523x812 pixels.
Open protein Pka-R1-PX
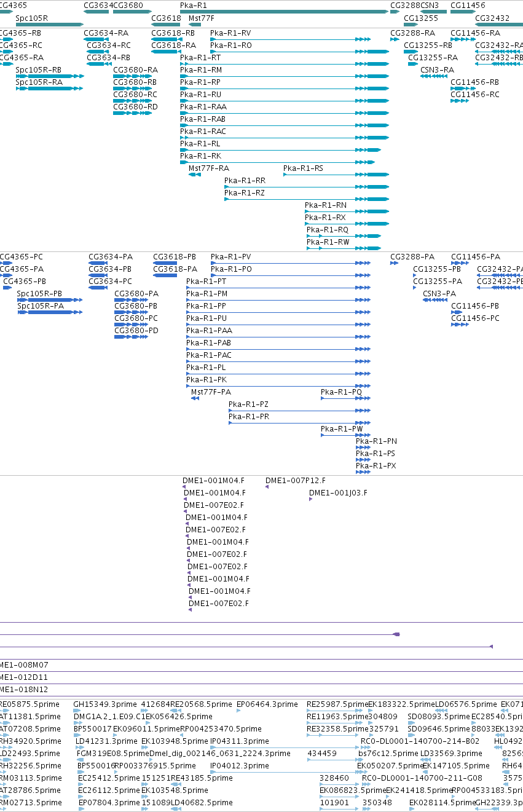(376, 465)
